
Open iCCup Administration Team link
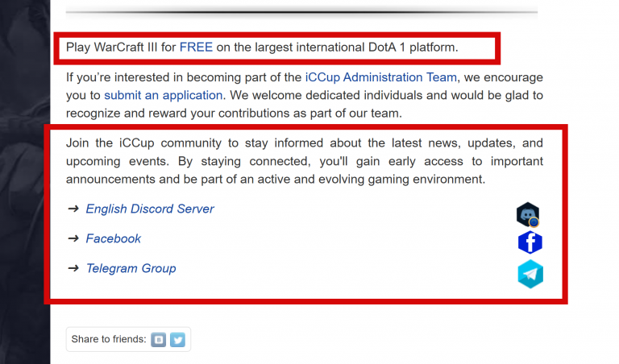(x=381, y=77)
